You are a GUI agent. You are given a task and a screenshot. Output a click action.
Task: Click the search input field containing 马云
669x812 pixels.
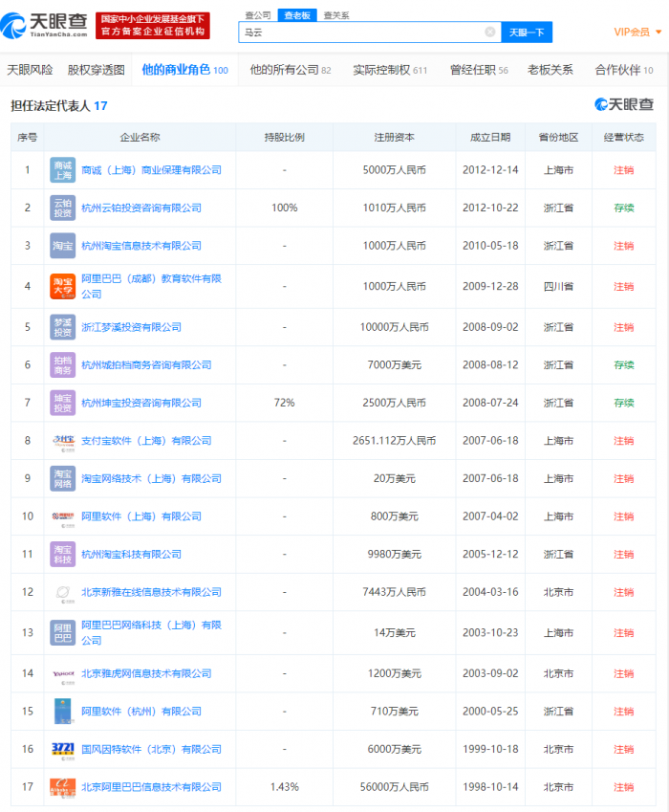tap(361, 33)
